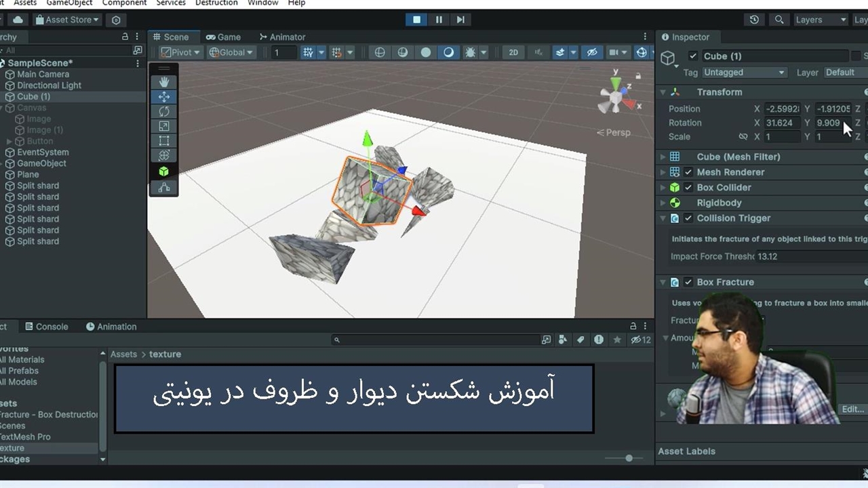The width and height of the screenshot is (868, 488).
Task: Disable the Mesh Renderer checkbox
Action: [x=688, y=172]
